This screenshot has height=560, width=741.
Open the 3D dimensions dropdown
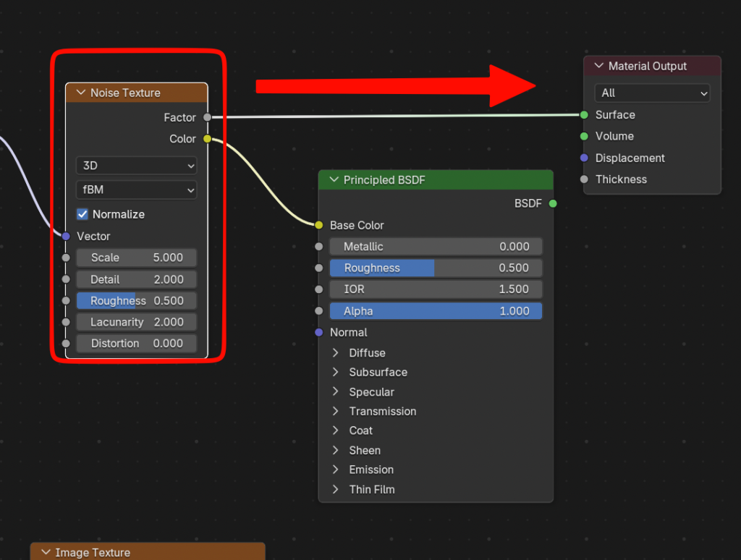point(136,166)
